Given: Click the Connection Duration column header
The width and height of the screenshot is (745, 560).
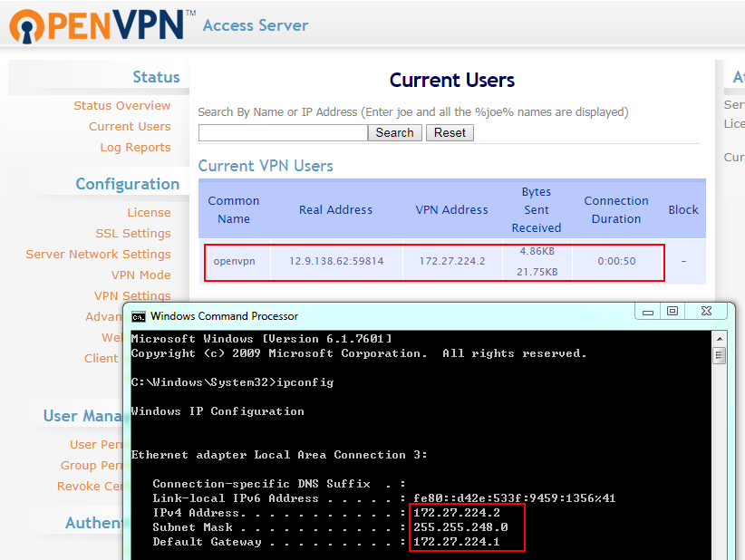Looking at the screenshot, I should click(616, 209).
